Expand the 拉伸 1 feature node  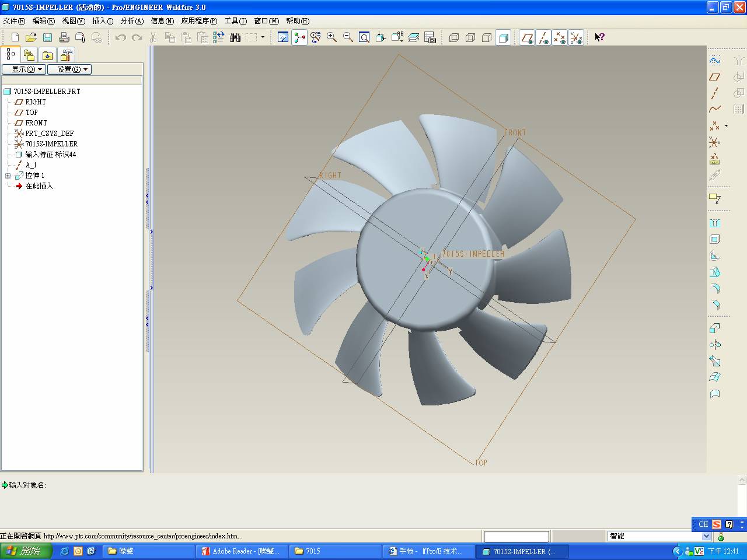[x=8, y=176]
